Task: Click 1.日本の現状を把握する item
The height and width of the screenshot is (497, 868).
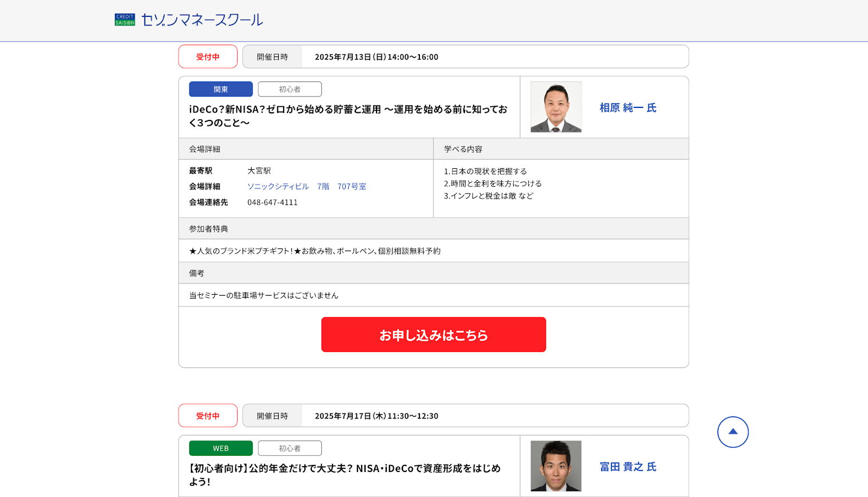Action: (x=486, y=171)
